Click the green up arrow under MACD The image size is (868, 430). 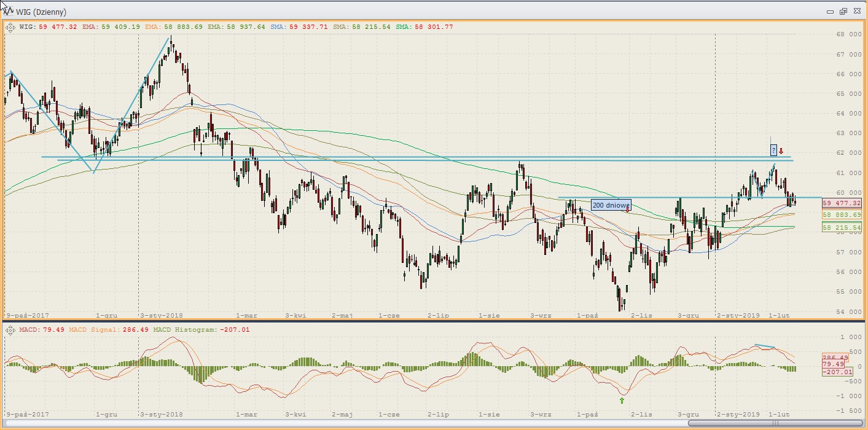[622, 401]
